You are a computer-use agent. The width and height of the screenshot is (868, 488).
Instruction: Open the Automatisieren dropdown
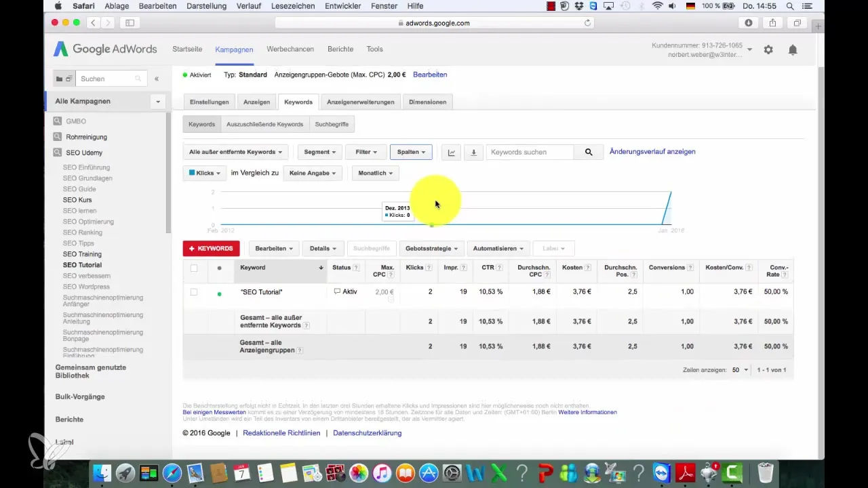click(x=498, y=249)
